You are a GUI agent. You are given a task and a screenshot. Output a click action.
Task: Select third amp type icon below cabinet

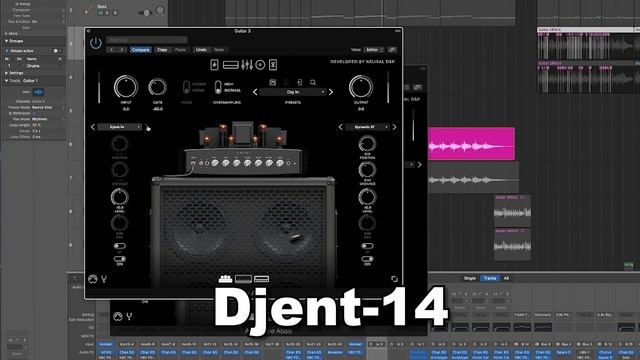(x=261, y=279)
